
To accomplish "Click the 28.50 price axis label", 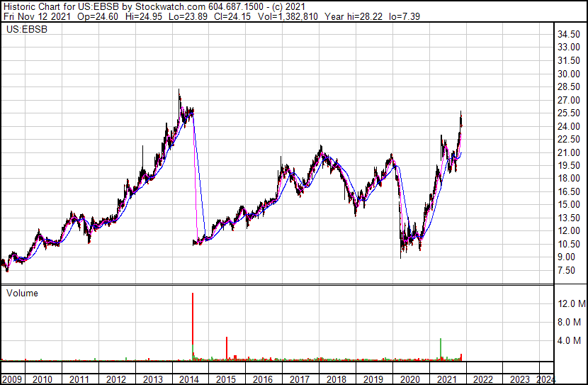I will pyautogui.click(x=569, y=87).
